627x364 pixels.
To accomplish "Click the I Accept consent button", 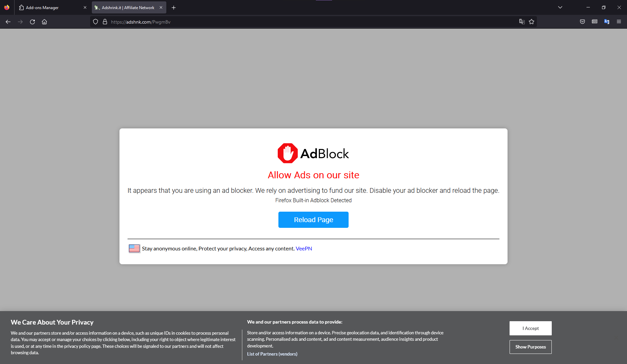I will click(x=530, y=328).
